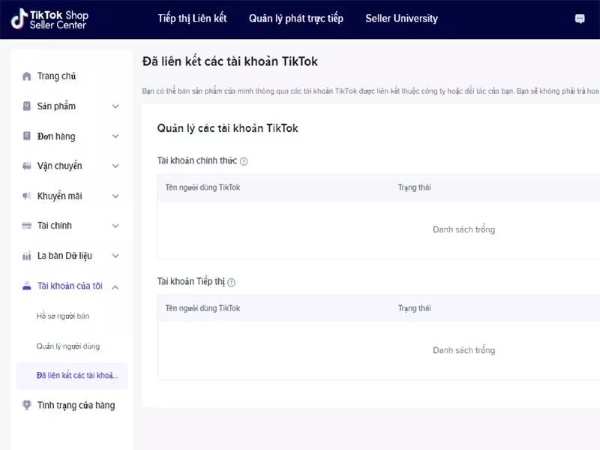Expand the Sản phẩm menu chevron
The width and height of the screenshot is (600, 450).
tap(115, 106)
